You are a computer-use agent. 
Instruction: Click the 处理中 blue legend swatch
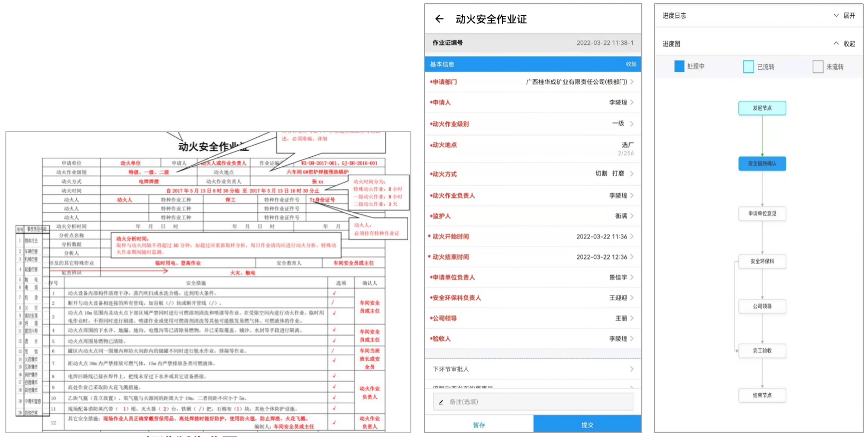679,66
